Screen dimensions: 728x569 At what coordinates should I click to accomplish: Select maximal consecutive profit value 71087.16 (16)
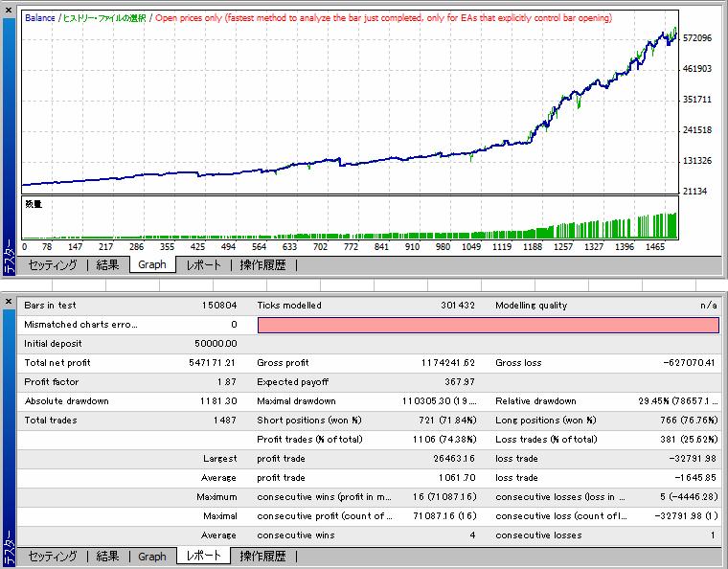click(x=444, y=516)
